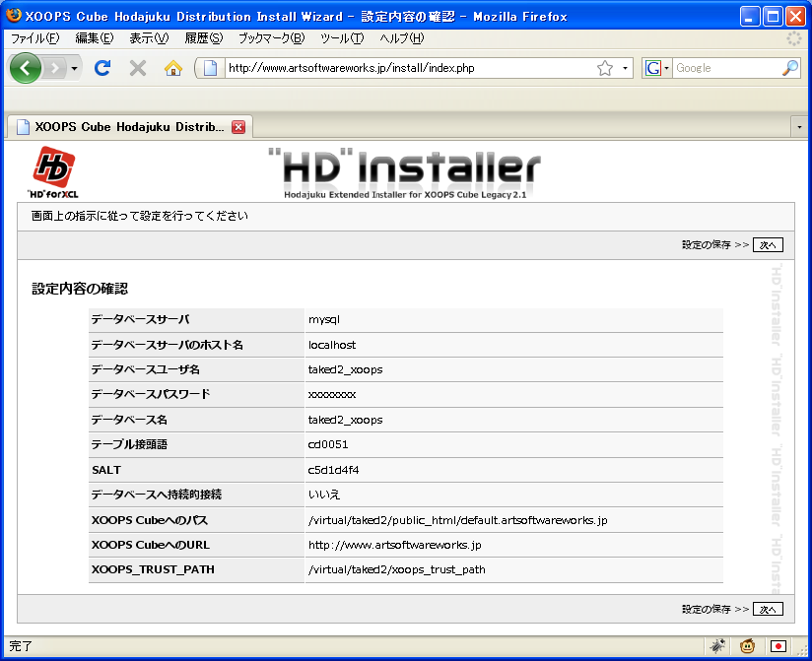Click the Home icon in toolbar

[x=173, y=68]
